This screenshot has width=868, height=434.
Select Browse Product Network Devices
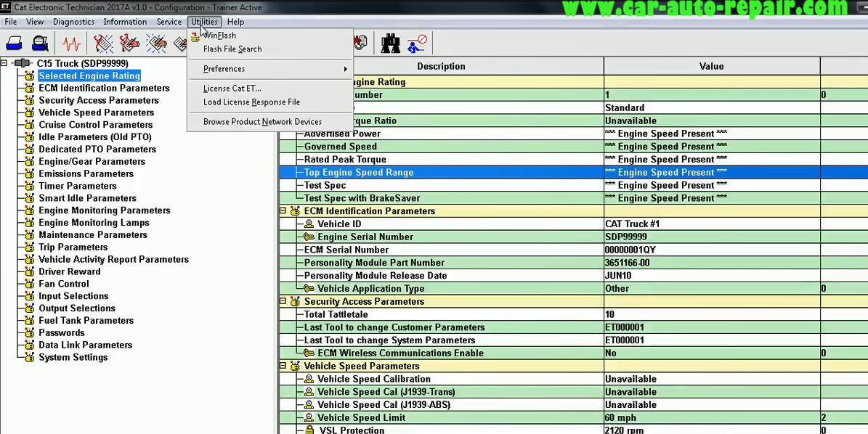click(262, 122)
